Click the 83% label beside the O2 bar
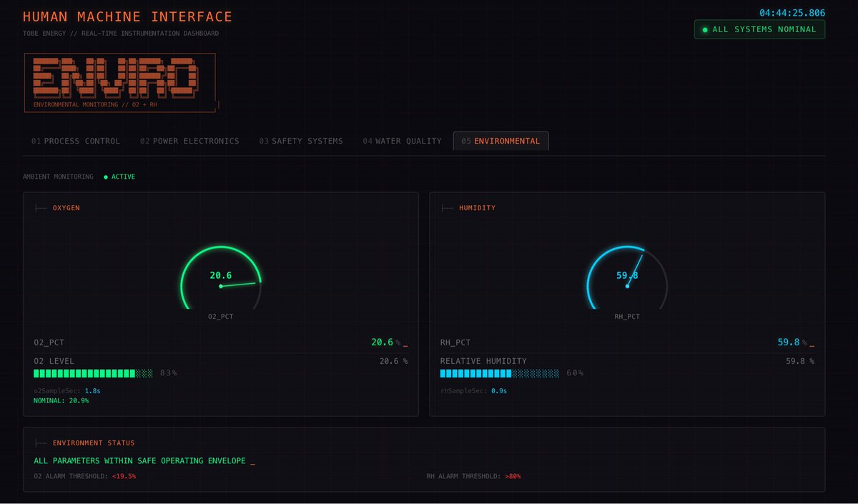Screen dimensions: 858x504 [x=169, y=373]
